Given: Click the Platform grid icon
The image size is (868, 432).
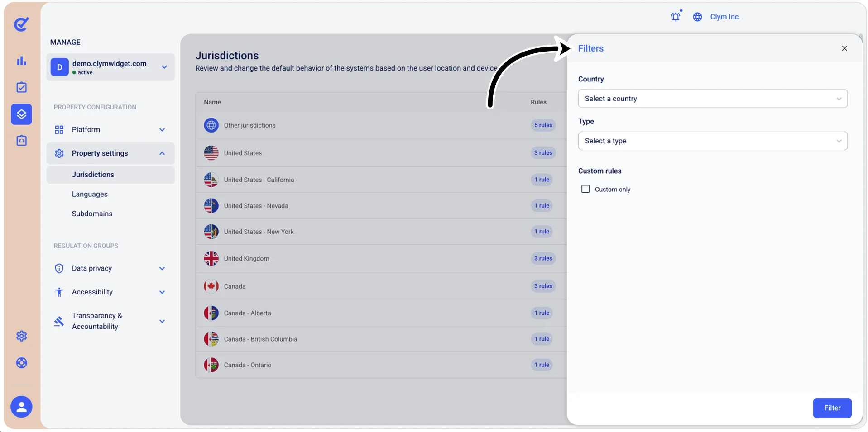Looking at the screenshot, I should click(x=59, y=130).
